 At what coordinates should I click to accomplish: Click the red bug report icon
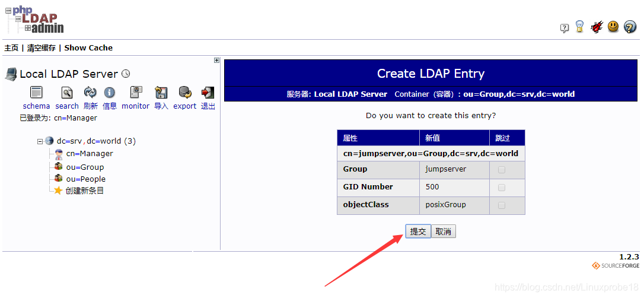coord(597,27)
